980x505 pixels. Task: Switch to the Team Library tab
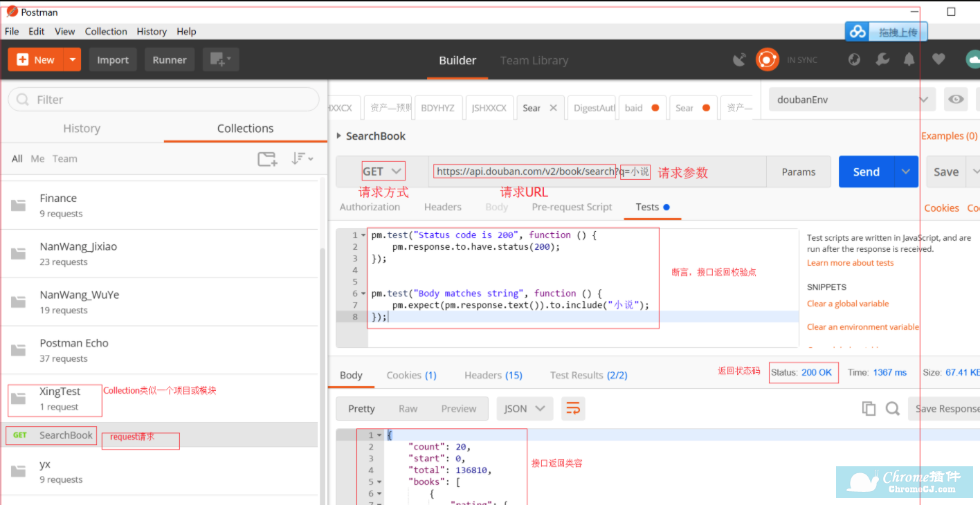pos(534,60)
